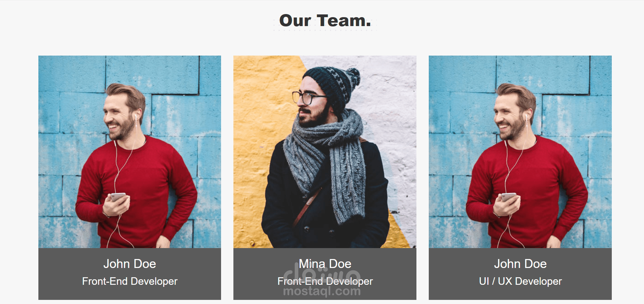The height and width of the screenshot is (304, 644).
Task: Select John Doe name above UI / UX Developer
Action: tap(520, 264)
